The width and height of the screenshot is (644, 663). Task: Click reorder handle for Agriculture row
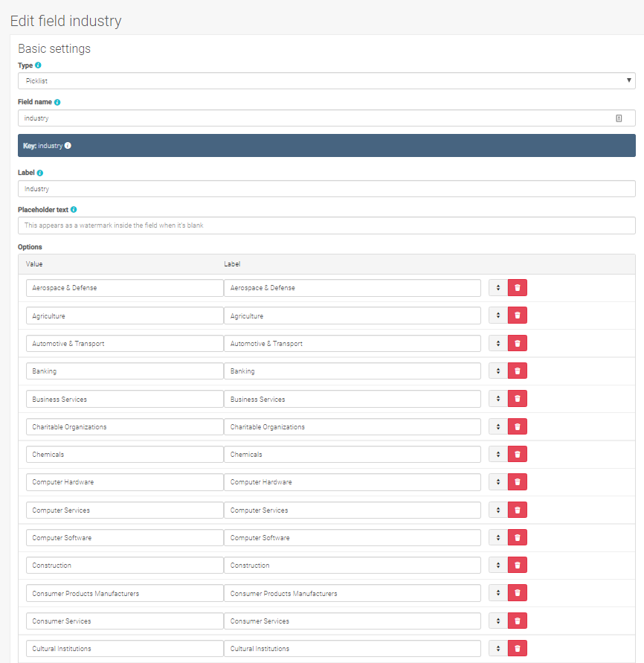(x=498, y=316)
